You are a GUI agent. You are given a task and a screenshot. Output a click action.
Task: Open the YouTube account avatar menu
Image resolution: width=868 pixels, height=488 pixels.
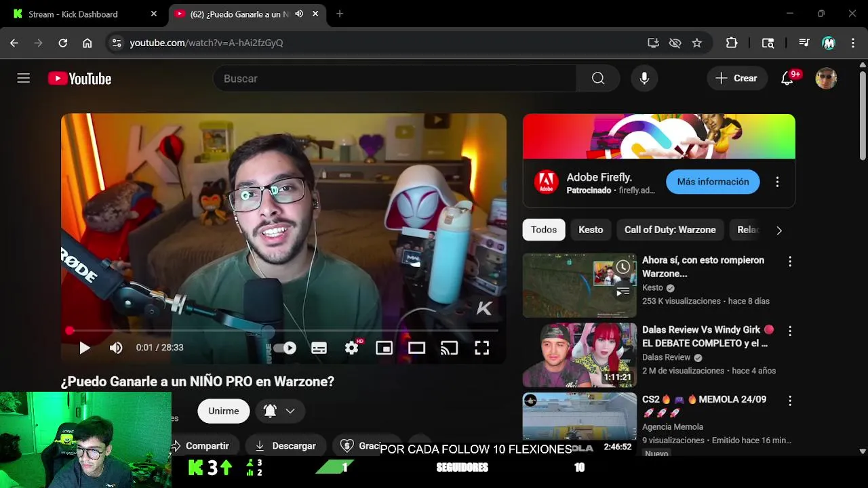point(826,79)
